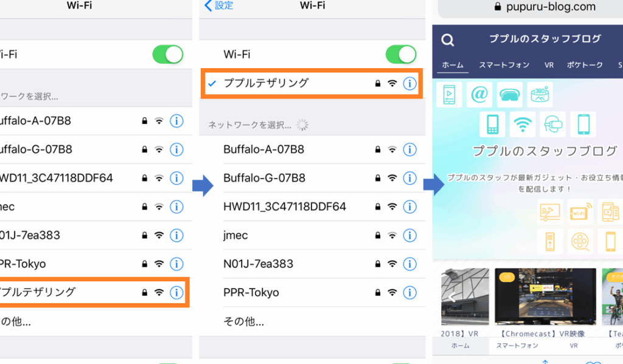Toggle Wi-Fi switch in the left panel
The image size is (623, 364).
pyautogui.click(x=168, y=54)
